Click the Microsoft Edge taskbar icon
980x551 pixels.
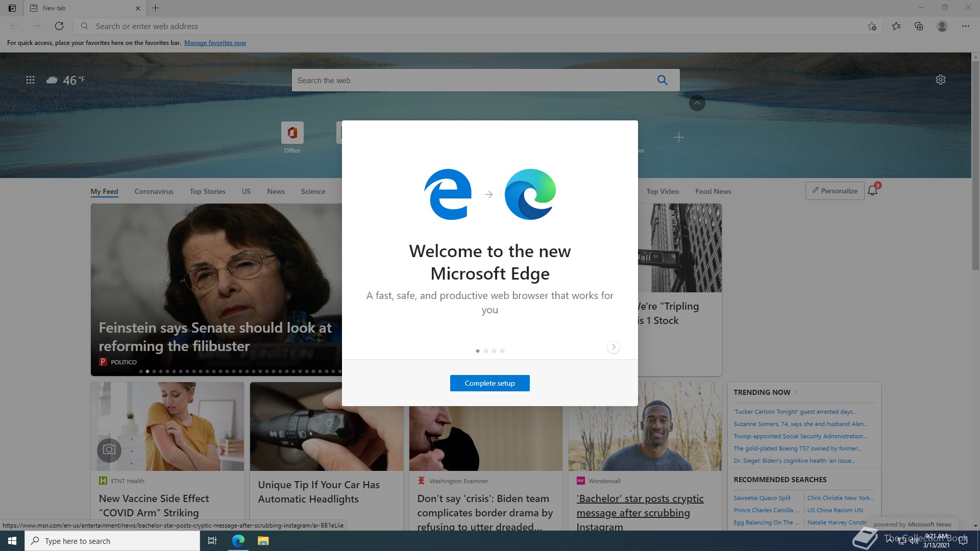238,541
